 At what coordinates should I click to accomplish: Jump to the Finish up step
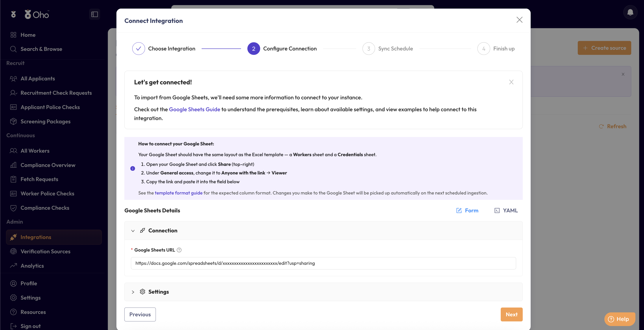[496, 48]
